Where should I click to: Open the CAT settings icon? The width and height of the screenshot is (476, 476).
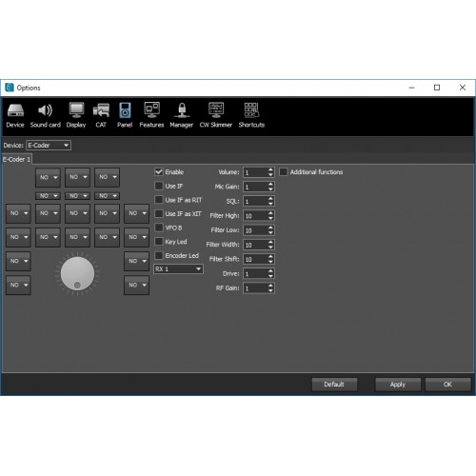point(101,115)
